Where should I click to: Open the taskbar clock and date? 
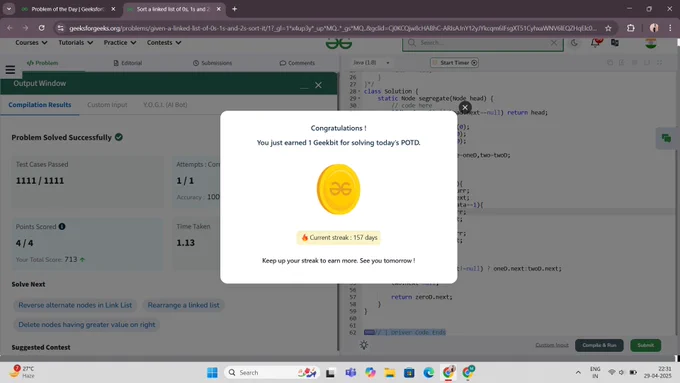[658, 372]
